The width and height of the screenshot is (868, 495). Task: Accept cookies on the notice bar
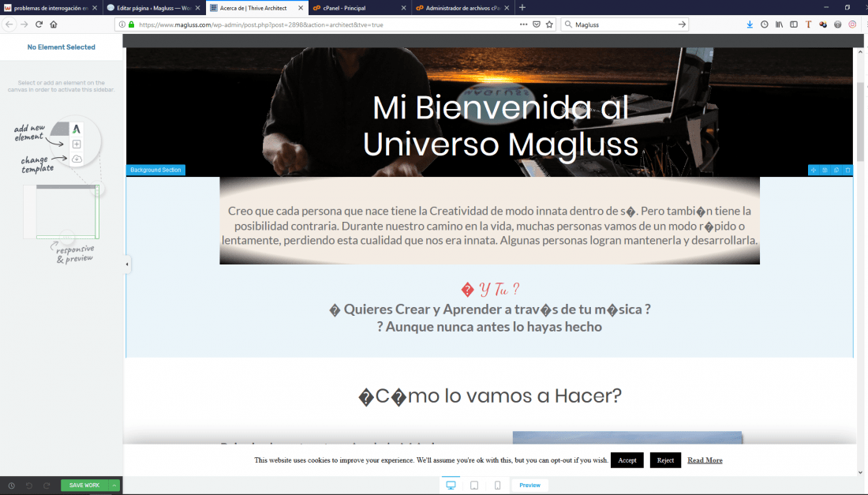point(627,460)
